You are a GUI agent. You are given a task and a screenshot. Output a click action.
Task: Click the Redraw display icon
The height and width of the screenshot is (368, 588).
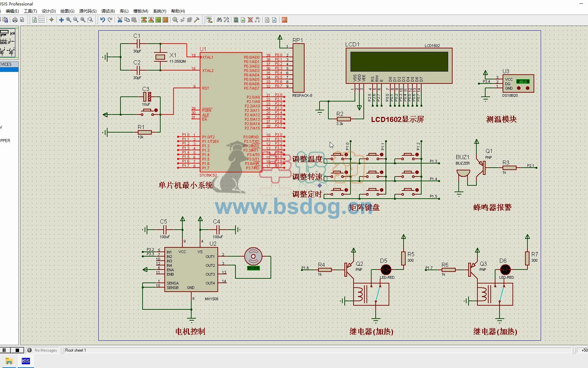pos(34,20)
